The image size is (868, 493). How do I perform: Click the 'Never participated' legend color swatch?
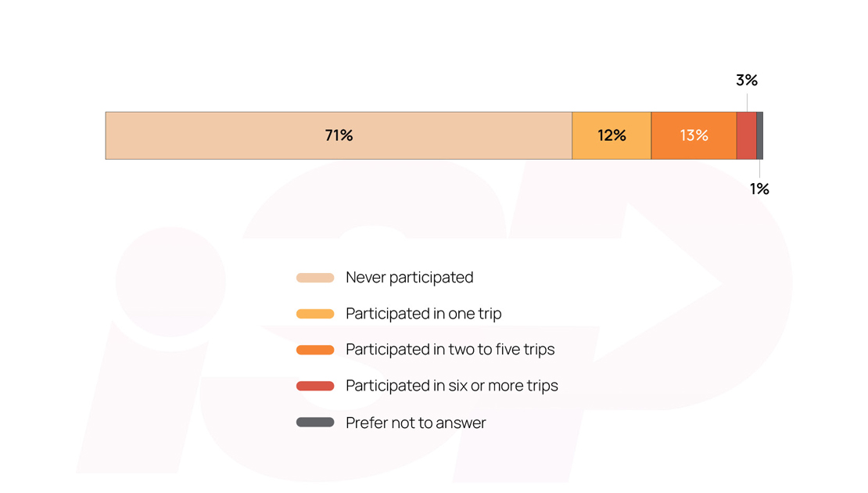click(x=315, y=278)
